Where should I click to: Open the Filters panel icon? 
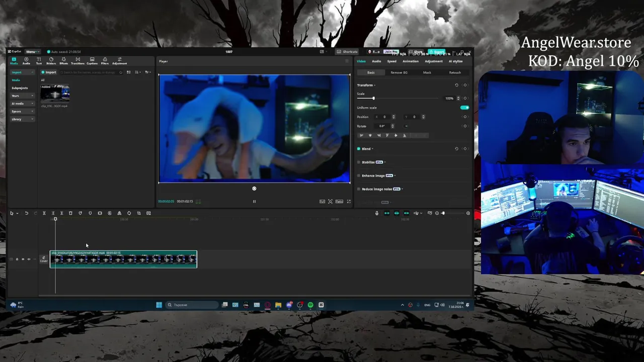coord(105,60)
